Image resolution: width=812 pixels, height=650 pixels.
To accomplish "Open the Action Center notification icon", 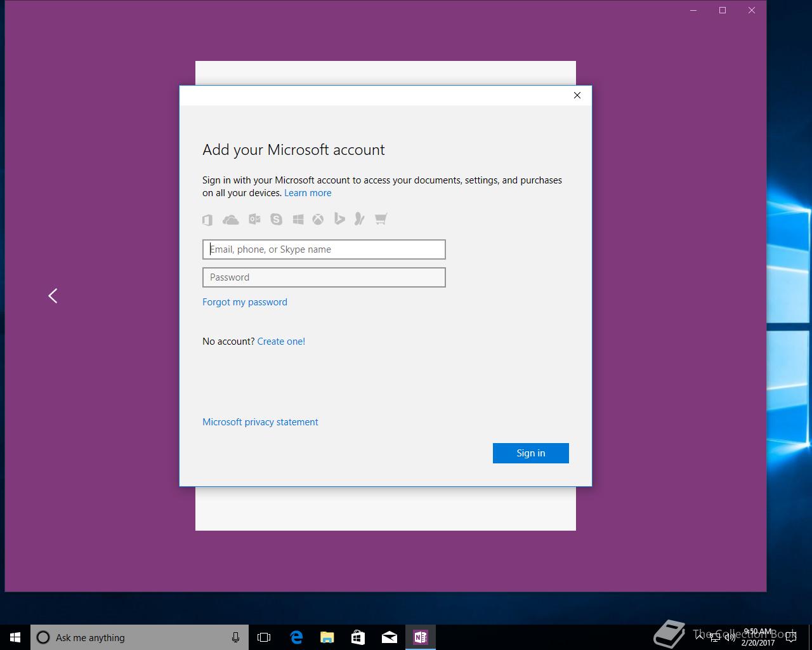I will [791, 637].
